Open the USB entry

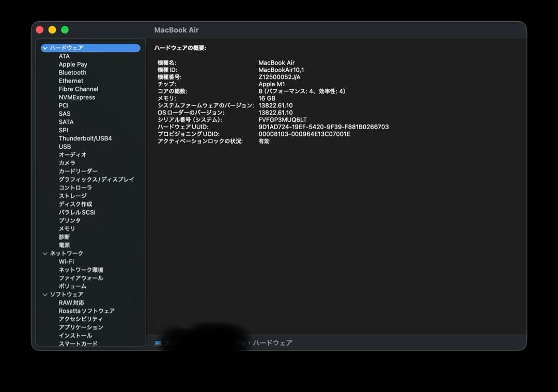pos(65,147)
